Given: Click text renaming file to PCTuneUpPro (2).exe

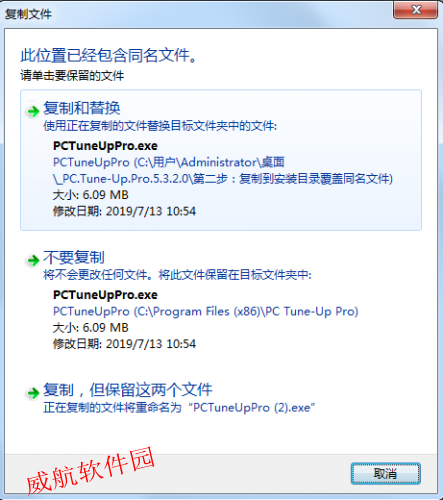Looking at the screenshot, I should [179, 408].
